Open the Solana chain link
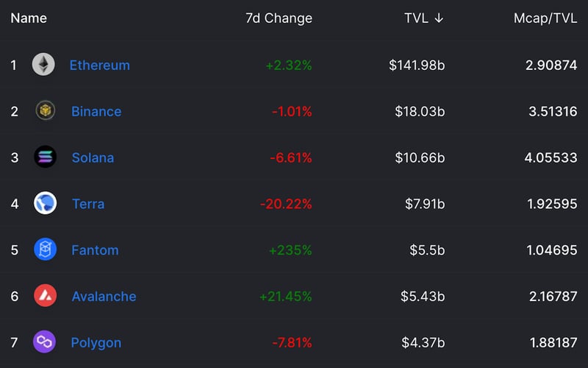The height and width of the screenshot is (368, 588). coord(93,158)
